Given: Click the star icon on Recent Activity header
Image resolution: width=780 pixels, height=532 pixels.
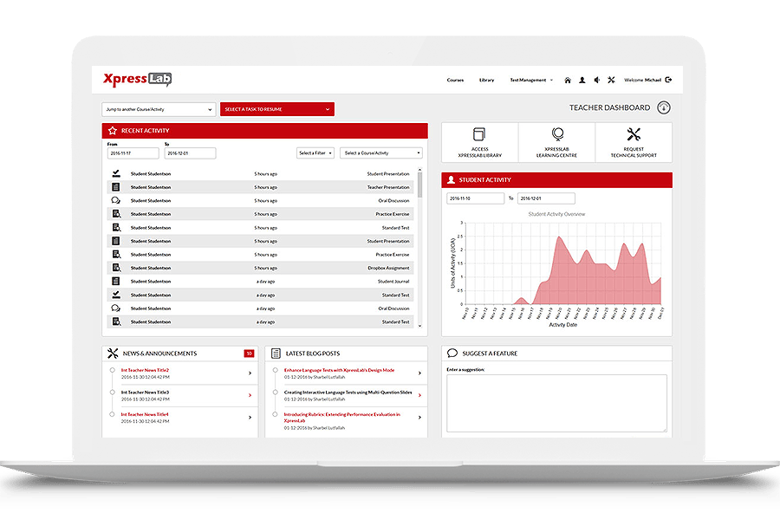Looking at the screenshot, I should [114, 130].
